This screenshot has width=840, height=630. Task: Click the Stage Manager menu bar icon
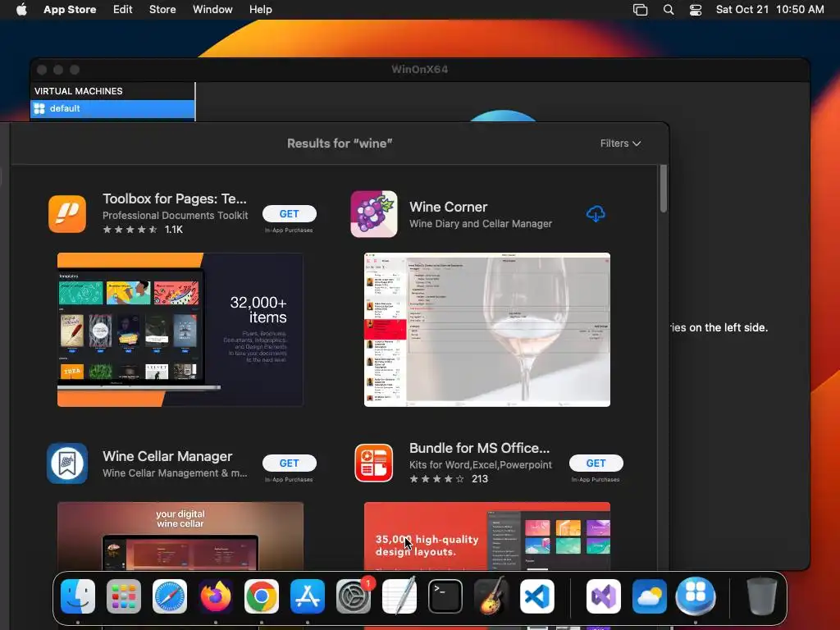(x=640, y=10)
